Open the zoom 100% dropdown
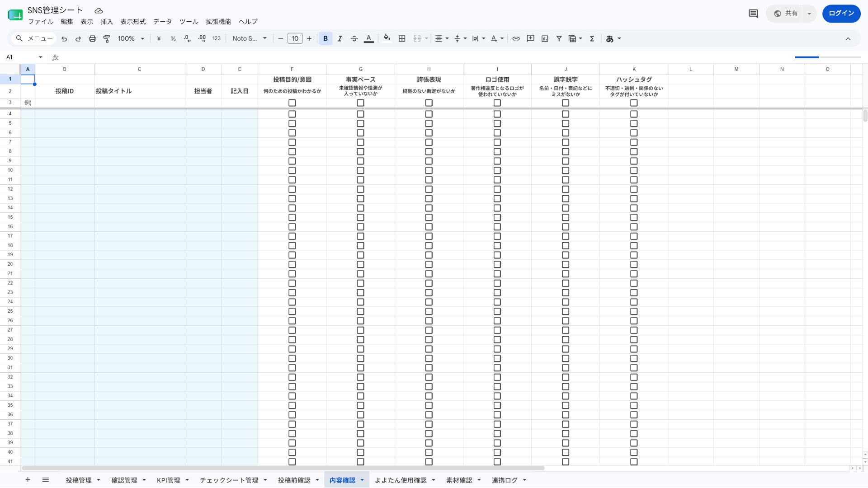This screenshot has width=868, height=488. point(131,39)
